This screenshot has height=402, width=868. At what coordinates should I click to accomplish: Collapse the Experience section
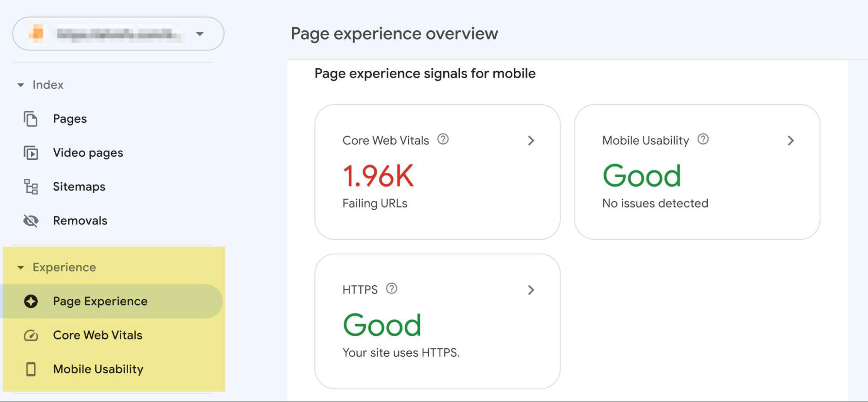coord(20,267)
